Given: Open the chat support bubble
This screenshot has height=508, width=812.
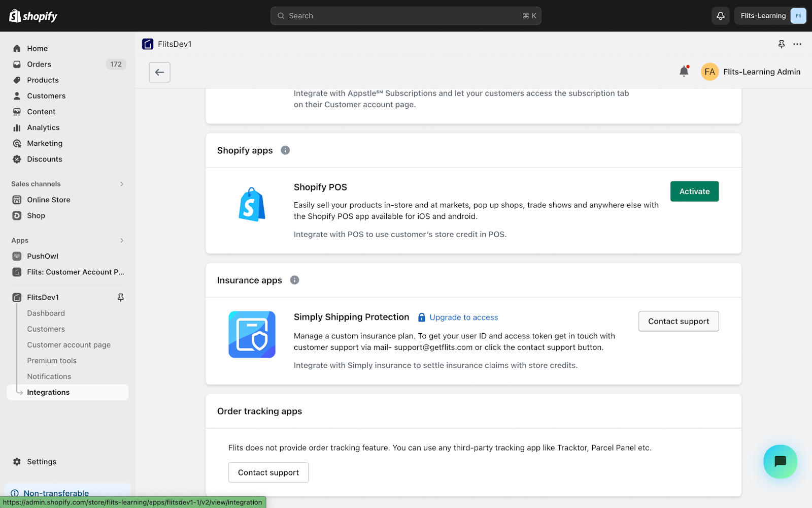Looking at the screenshot, I should tap(780, 461).
